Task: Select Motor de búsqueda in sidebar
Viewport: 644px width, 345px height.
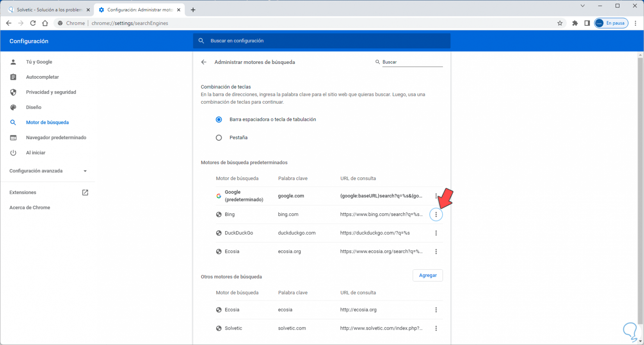Action: click(47, 122)
